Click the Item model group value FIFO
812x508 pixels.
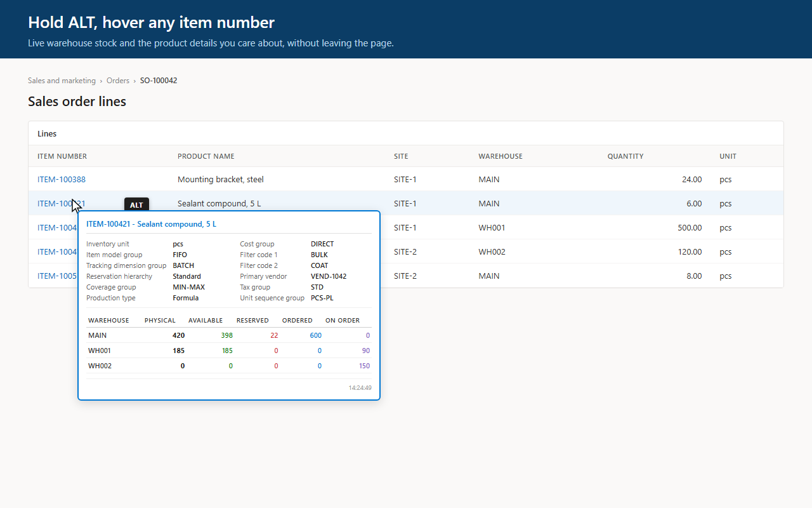coord(180,255)
